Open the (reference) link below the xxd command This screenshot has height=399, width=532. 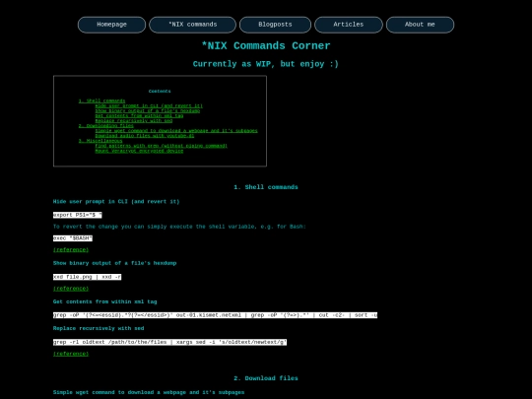(x=71, y=289)
